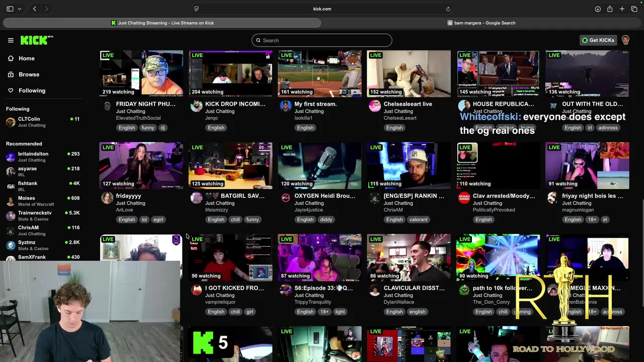The image size is (644, 362).
Task: Open ChrisAM channel name link under RANKIN stream
Action: [393, 210]
